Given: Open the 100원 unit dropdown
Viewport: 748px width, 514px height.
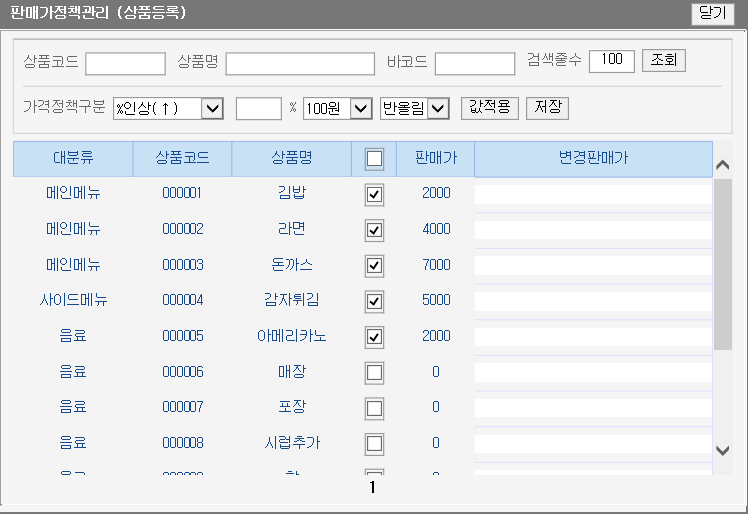Looking at the screenshot, I should (x=338, y=108).
